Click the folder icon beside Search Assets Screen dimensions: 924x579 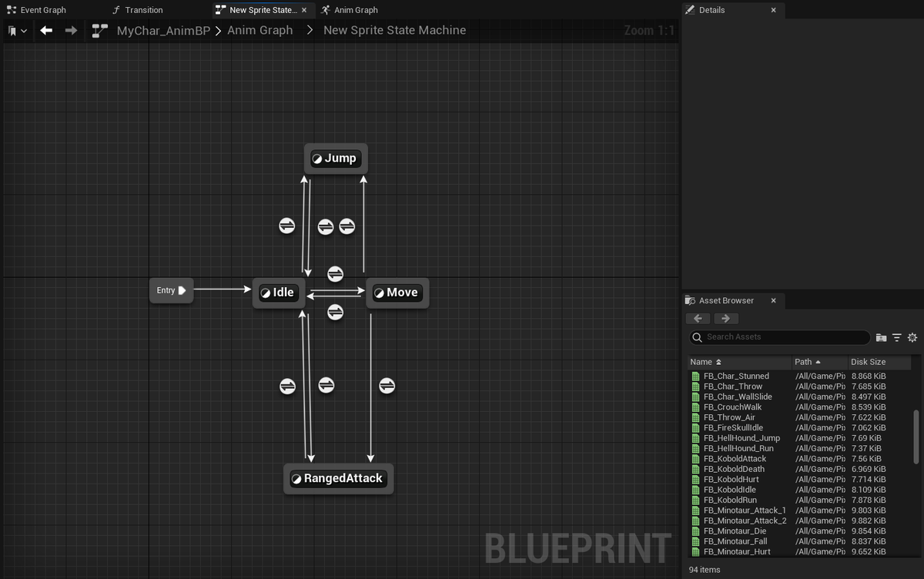pos(881,337)
